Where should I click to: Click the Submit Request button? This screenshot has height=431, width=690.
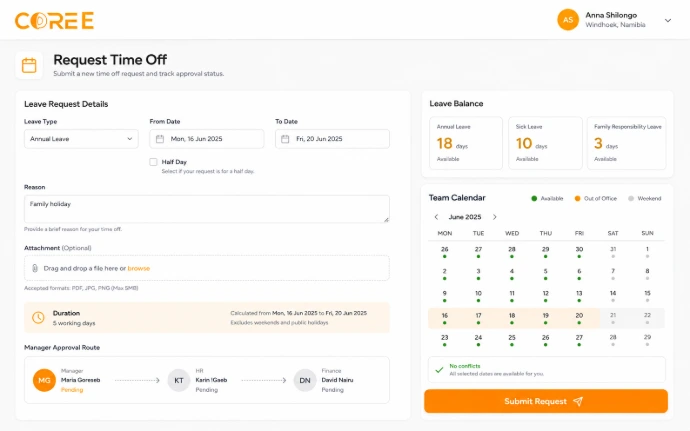[546, 401]
